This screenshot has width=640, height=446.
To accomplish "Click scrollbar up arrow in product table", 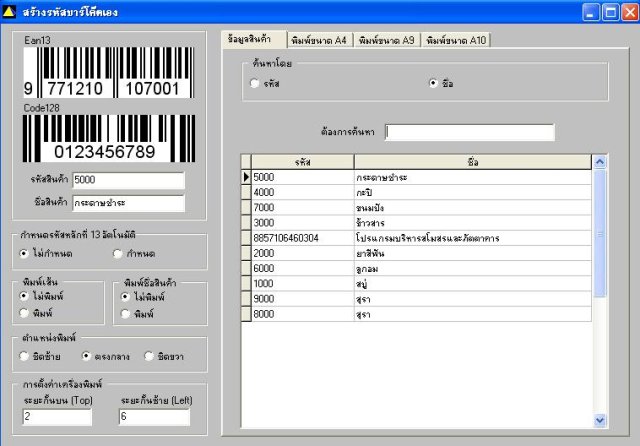I will (x=600, y=162).
